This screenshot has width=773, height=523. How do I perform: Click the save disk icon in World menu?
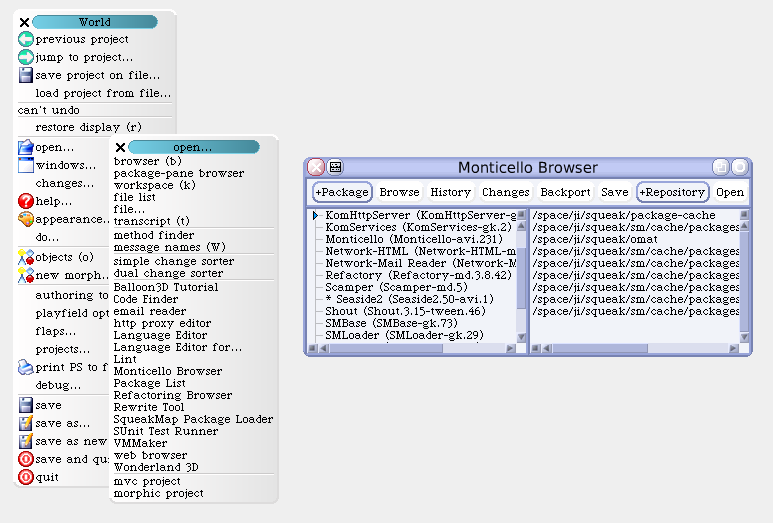tap(26, 405)
